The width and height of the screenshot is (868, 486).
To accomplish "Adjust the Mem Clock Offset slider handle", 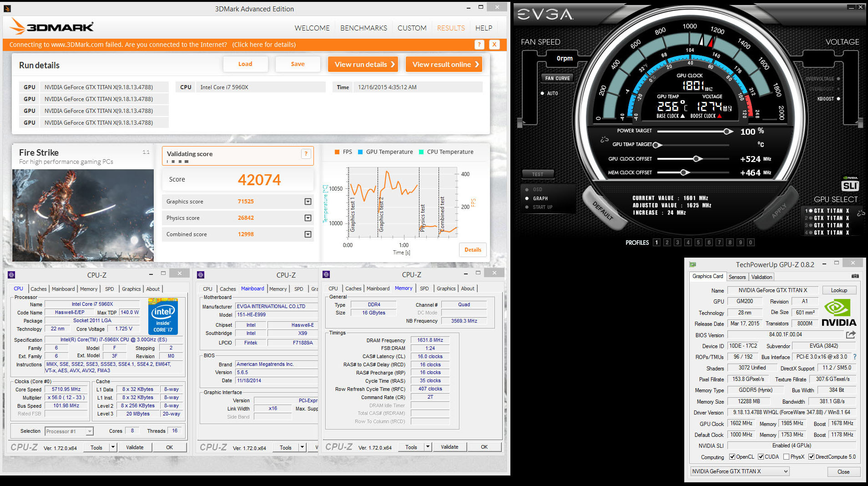I will tap(684, 172).
